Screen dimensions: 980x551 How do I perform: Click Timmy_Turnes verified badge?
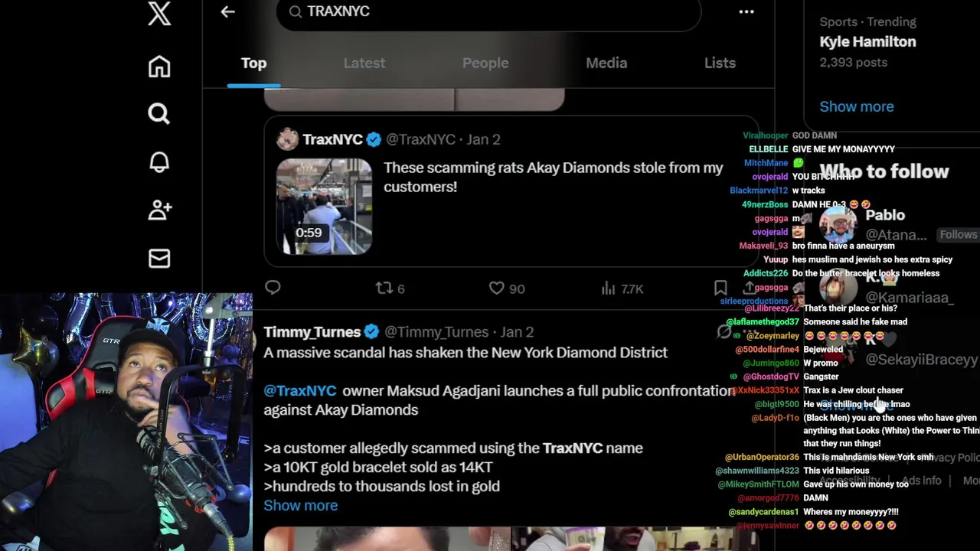[x=371, y=331]
